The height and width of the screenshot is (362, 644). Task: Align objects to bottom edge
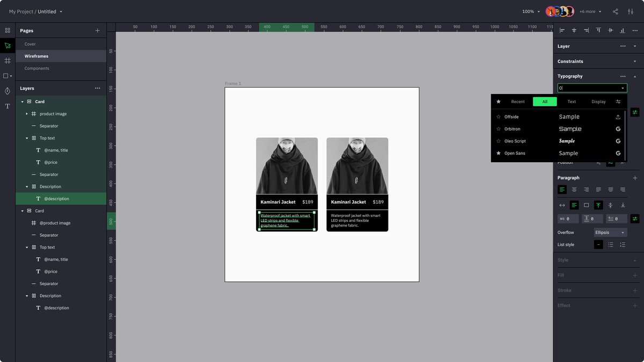click(623, 31)
